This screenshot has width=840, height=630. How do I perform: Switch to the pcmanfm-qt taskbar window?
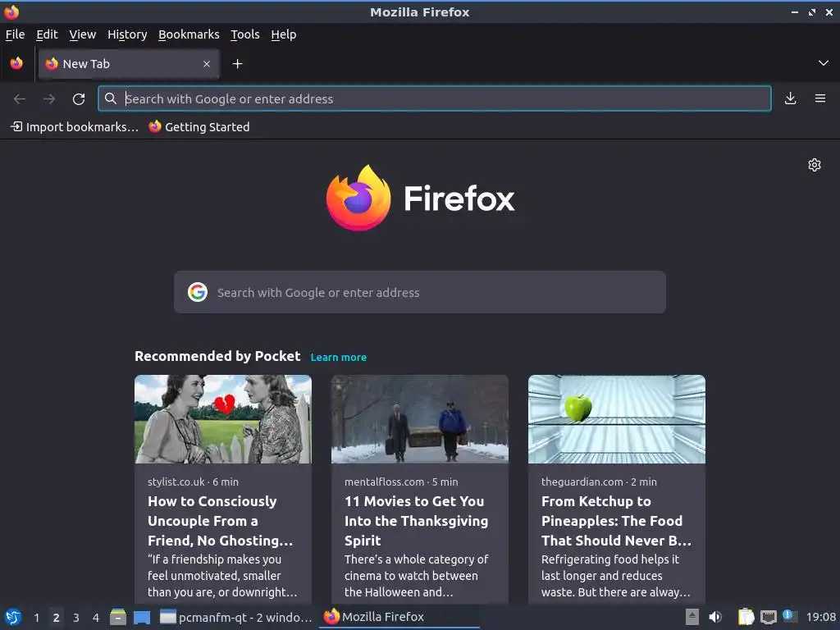click(x=235, y=617)
